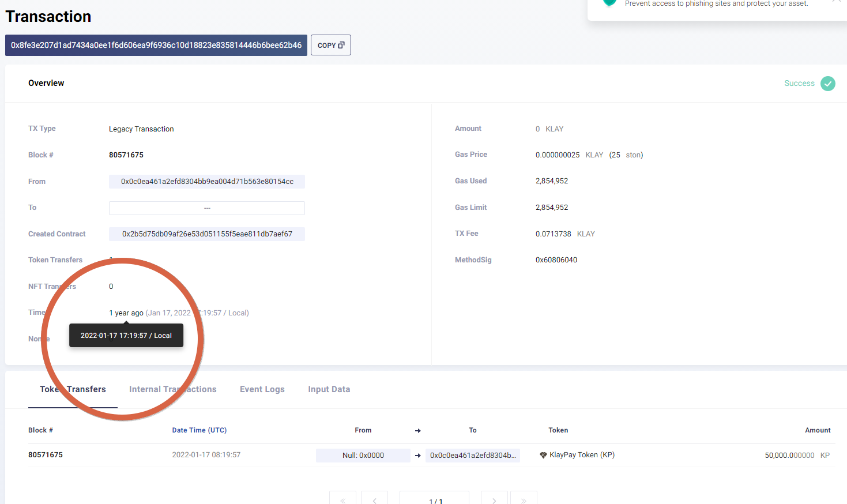Open the Event Logs tab

262,389
